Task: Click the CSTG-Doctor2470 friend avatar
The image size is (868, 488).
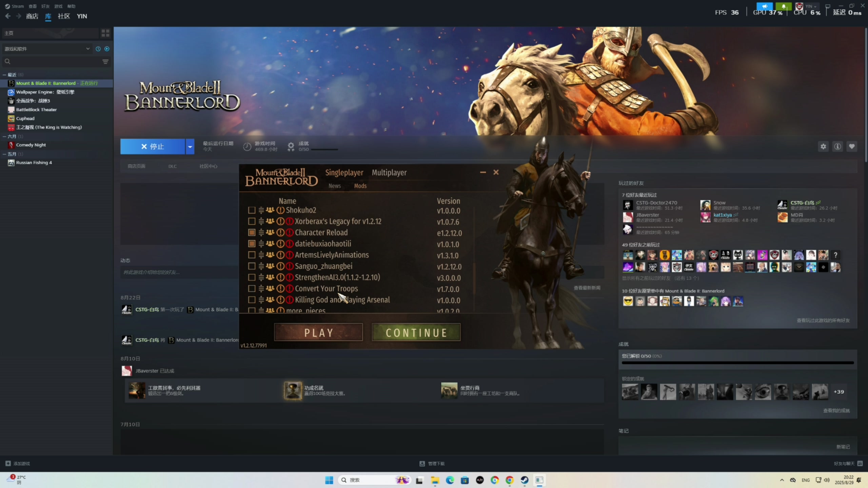Action: (628, 205)
